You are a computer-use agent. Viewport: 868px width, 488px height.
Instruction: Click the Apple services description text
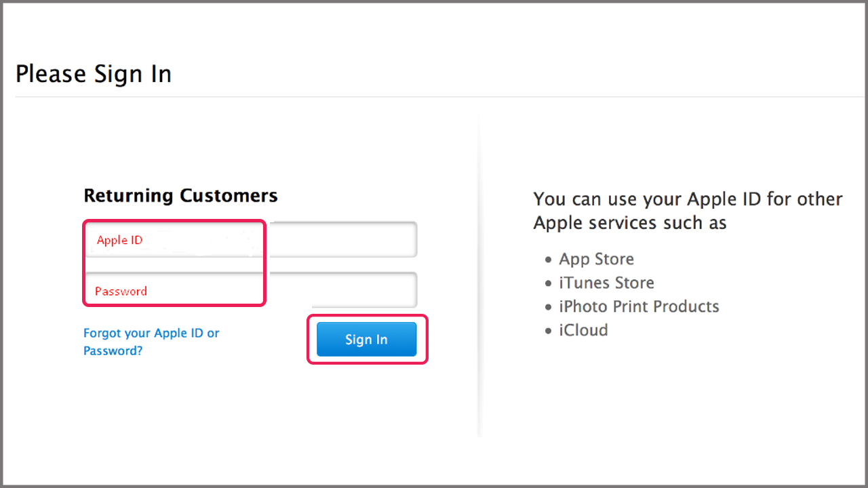coord(688,211)
